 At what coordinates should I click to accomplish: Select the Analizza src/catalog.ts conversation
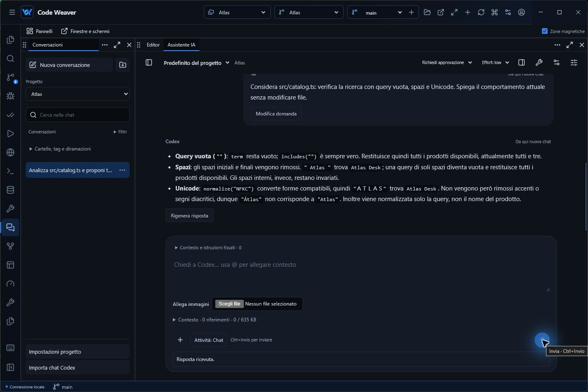70,170
